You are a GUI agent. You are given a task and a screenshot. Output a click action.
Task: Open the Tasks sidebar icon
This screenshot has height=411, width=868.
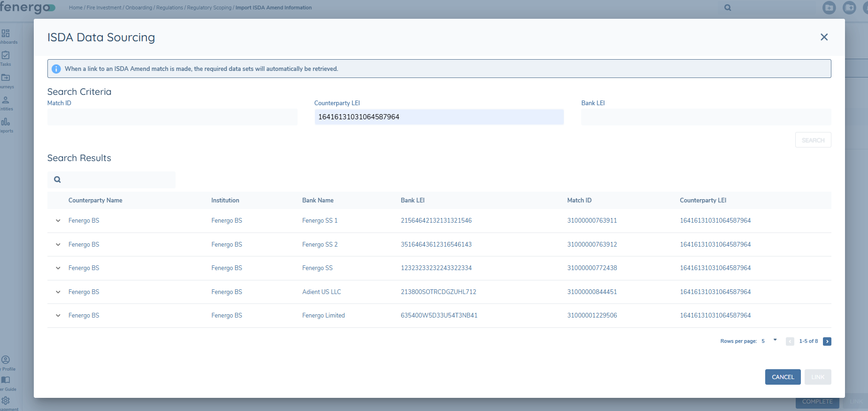pos(6,55)
